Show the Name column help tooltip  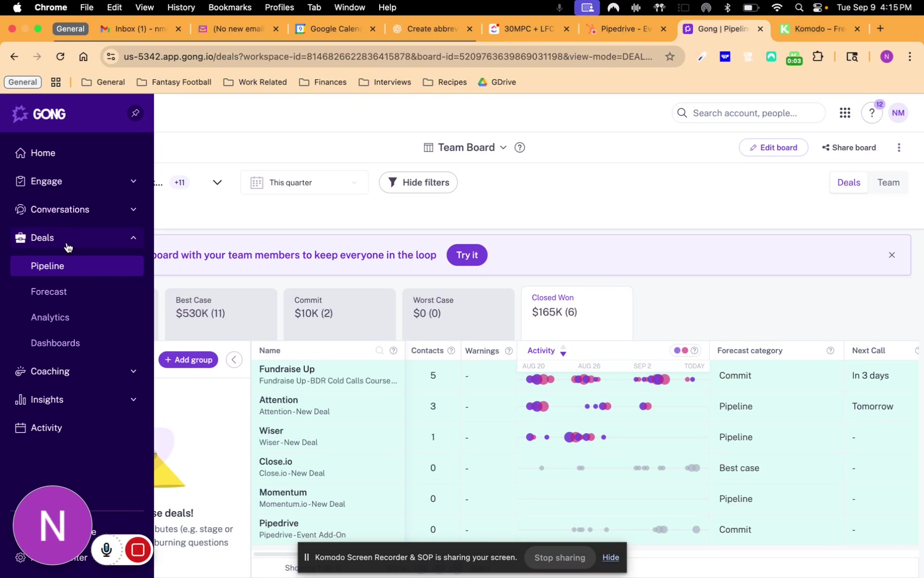[x=394, y=351]
